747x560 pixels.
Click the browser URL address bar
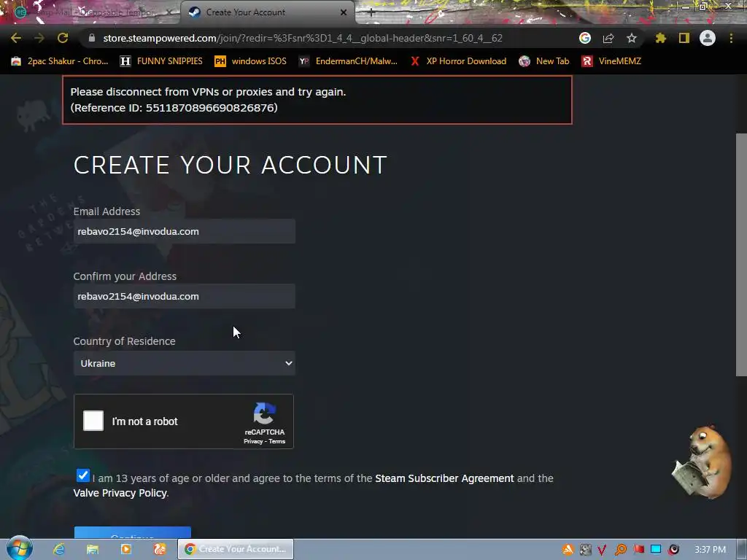click(x=303, y=38)
